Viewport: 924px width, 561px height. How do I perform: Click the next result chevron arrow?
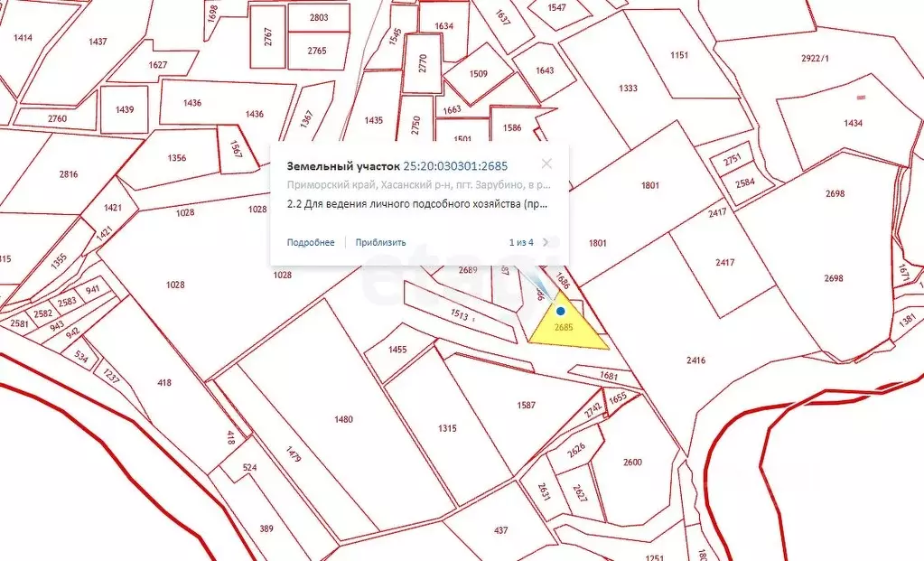(x=546, y=242)
